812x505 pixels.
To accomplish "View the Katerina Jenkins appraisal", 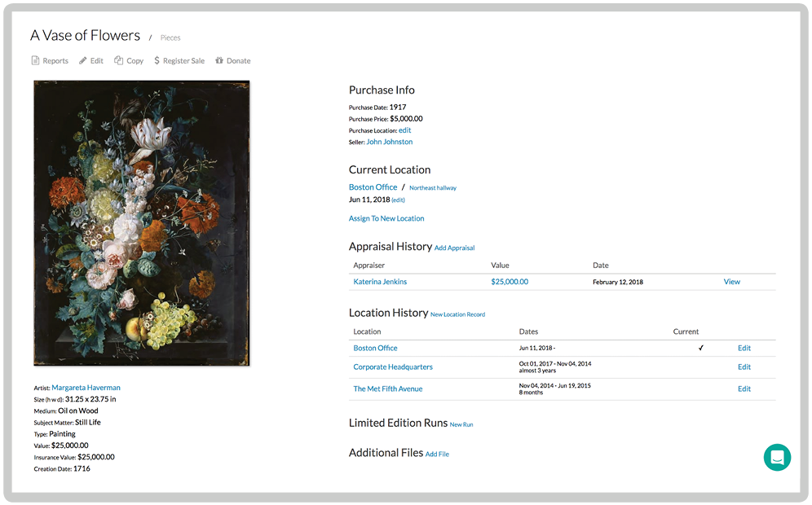I will [x=731, y=281].
